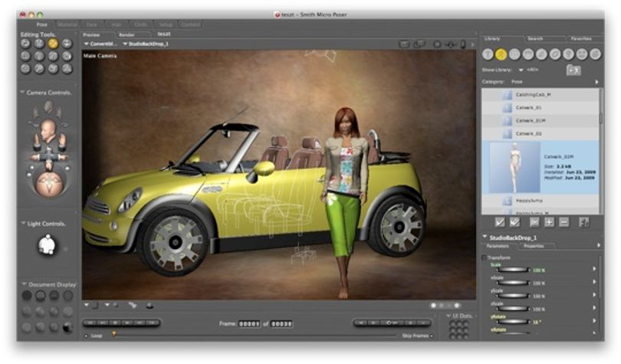The image size is (621, 364).
Task: Select the Poses category icon in Library
Action: [x=501, y=54]
